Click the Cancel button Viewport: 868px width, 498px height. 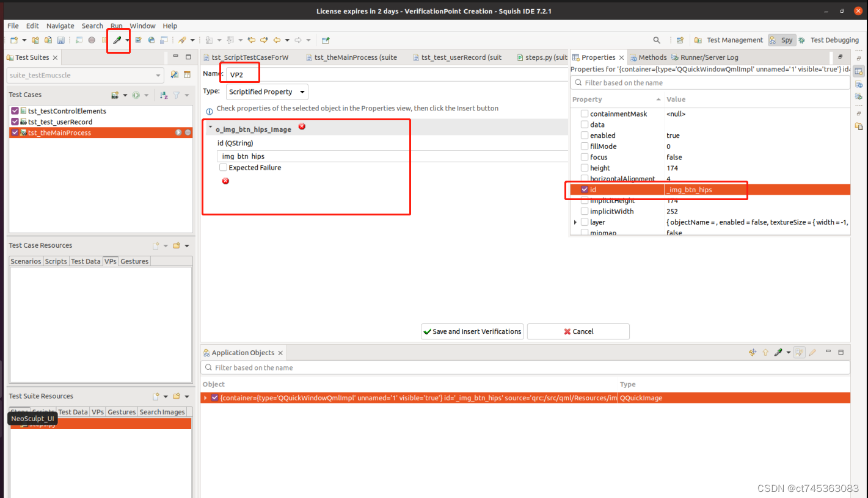coord(578,331)
